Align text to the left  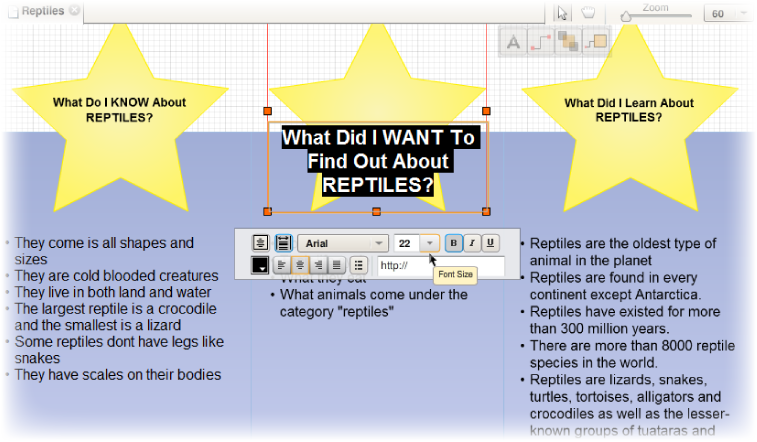tap(281, 265)
